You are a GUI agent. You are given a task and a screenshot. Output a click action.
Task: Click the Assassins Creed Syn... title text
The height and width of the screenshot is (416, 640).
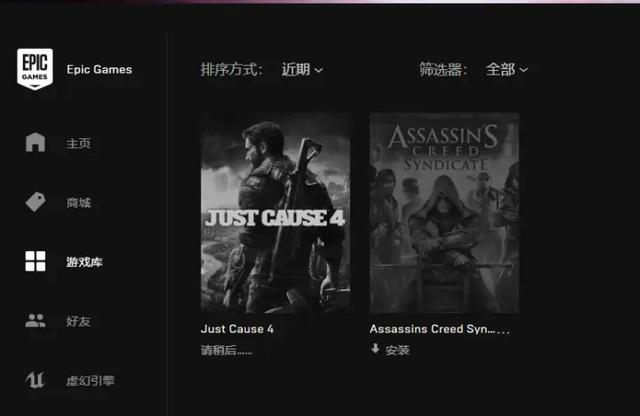pyautogui.click(x=440, y=329)
